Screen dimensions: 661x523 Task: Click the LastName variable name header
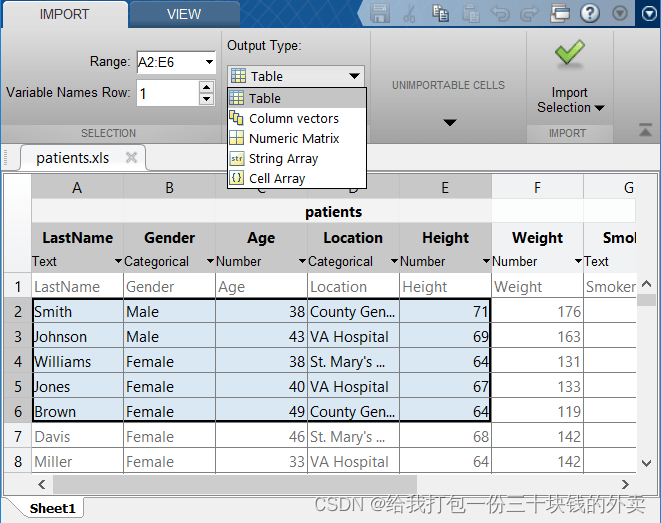[78, 238]
